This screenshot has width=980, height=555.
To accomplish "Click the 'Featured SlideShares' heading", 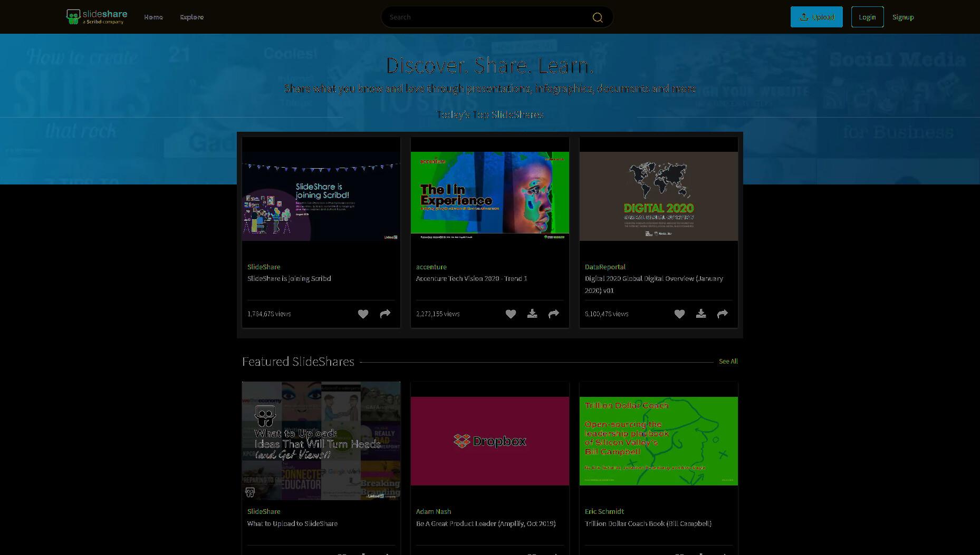I will 298,362.
